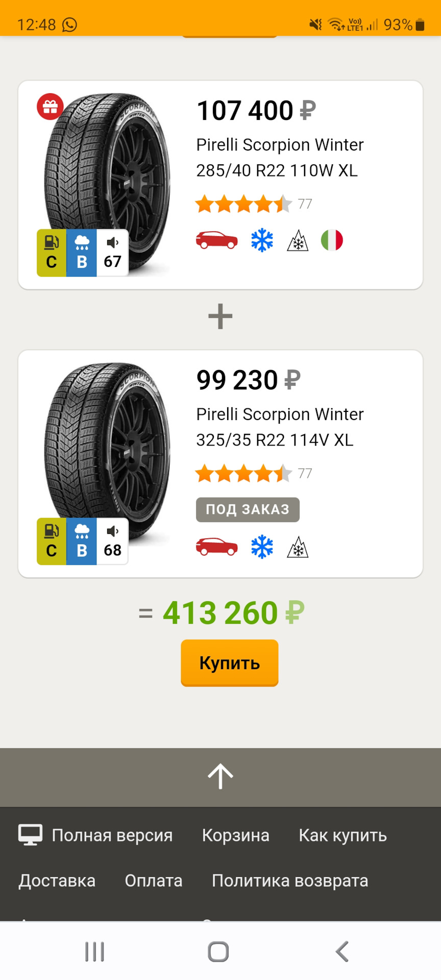Tap the star rating of the second tire
The height and width of the screenshot is (980, 441).
[x=243, y=474]
